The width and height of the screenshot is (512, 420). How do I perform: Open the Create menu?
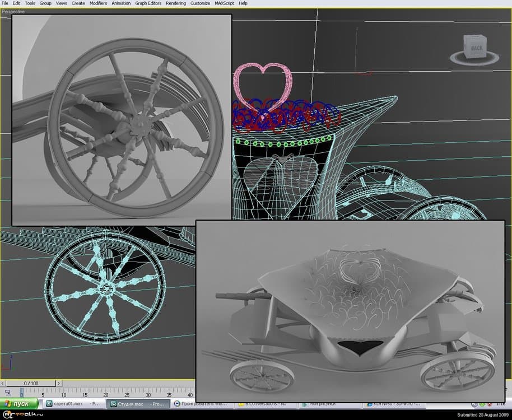coord(78,3)
